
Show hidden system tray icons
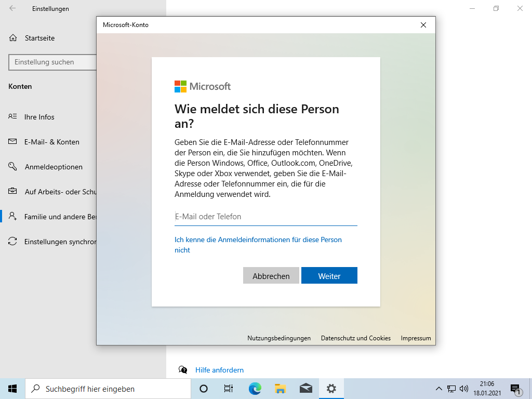438,389
